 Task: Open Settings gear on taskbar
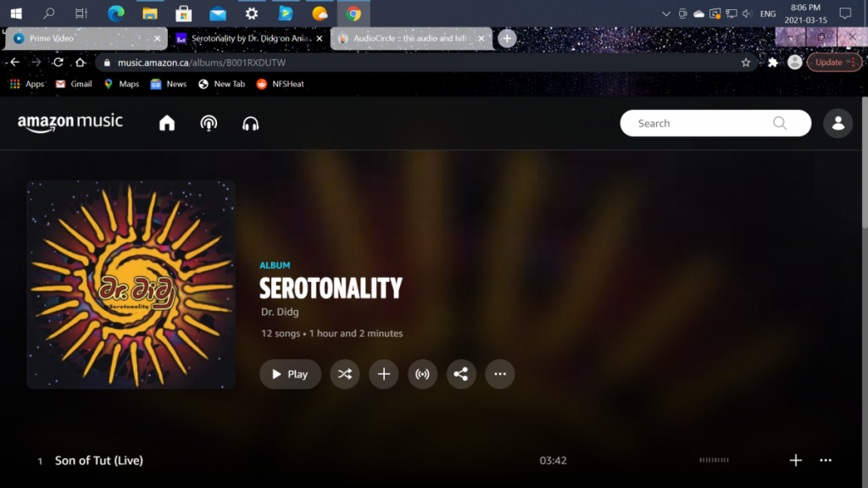pyautogui.click(x=251, y=14)
